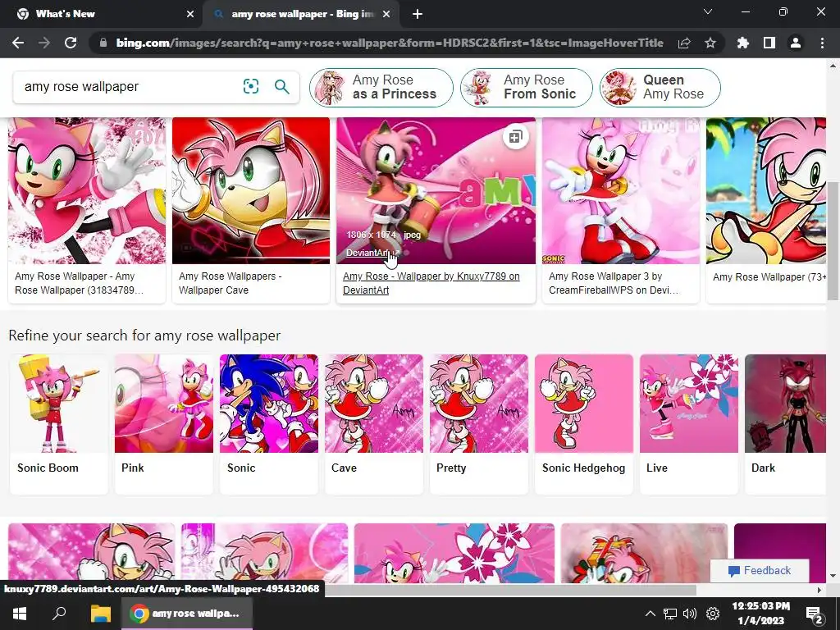This screenshot has width=840, height=630.
Task: Close the What's New tab
Action: point(190,15)
